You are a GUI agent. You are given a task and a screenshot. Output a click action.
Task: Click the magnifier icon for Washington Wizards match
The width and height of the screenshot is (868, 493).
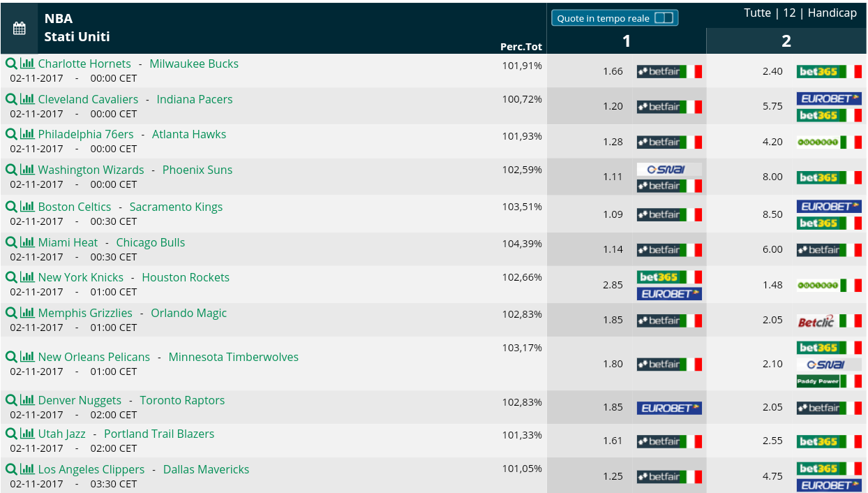tap(11, 170)
